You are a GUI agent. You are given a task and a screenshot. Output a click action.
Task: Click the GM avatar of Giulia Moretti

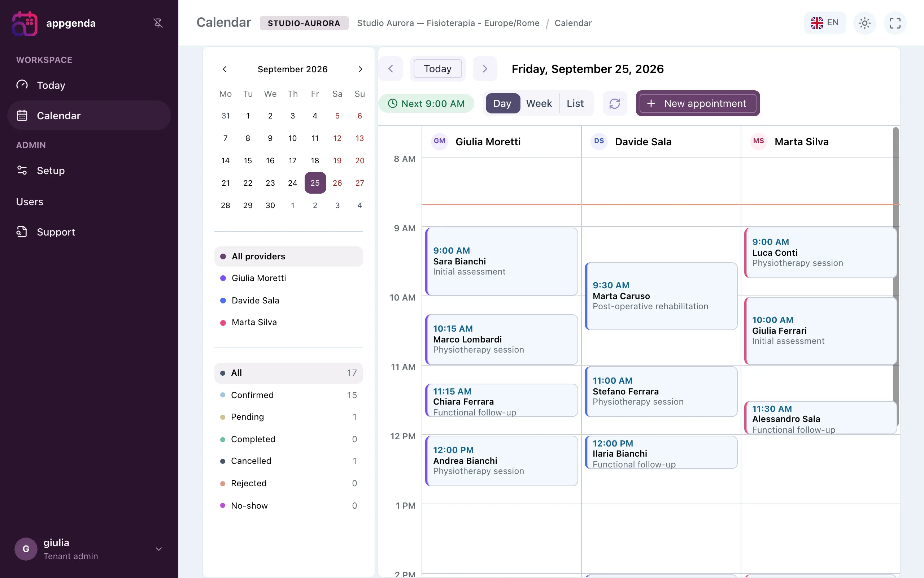(440, 141)
